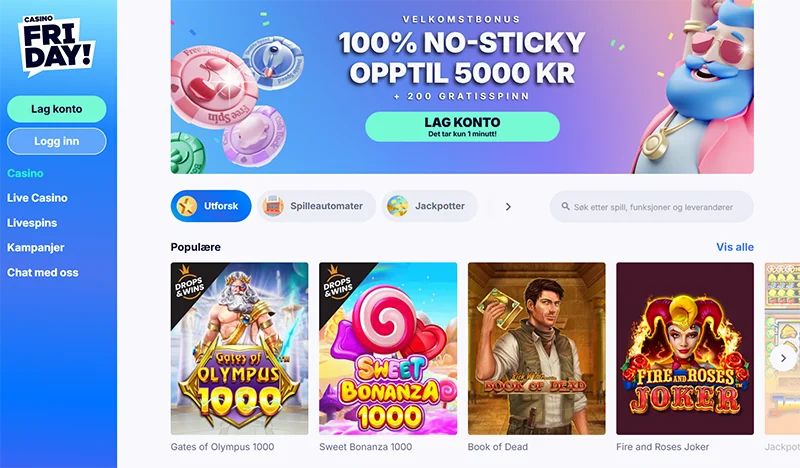Screen dimensions: 800x468
Task: Launch Fire and Roses Joker game
Action: (x=685, y=349)
